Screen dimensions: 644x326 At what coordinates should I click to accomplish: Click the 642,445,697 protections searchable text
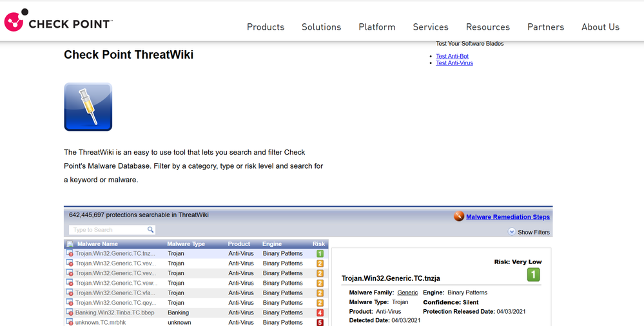point(139,215)
